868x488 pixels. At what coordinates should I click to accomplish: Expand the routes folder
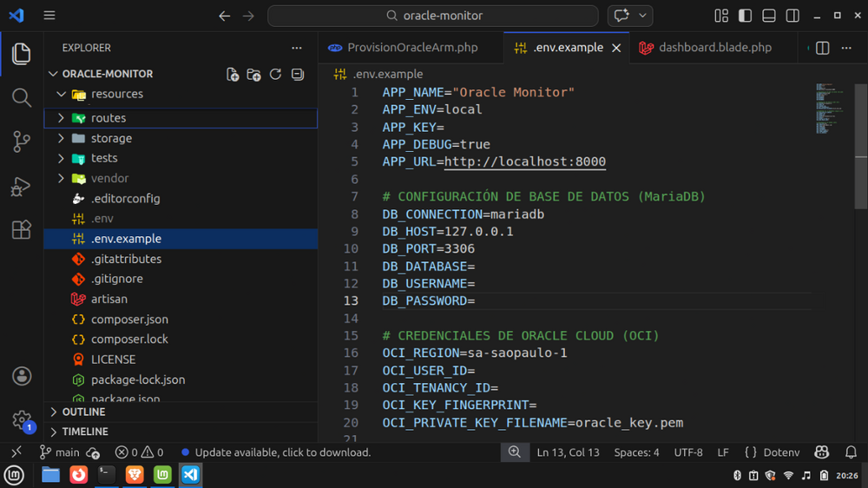point(108,118)
